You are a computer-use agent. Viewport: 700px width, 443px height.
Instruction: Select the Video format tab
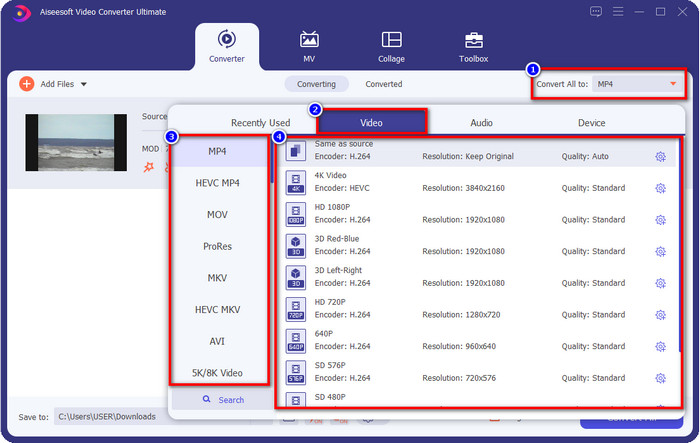pos(371,122)
